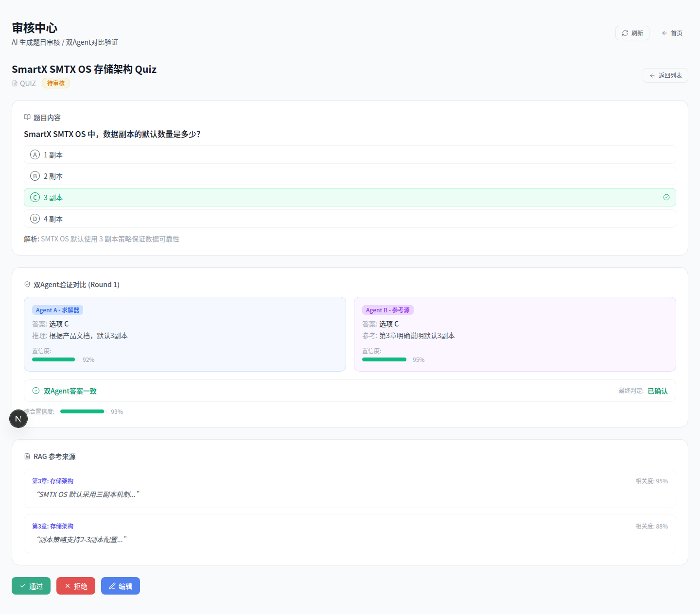Click the Next.js dev tools round icon
The image size is (700, 614).
coord(18,419)
